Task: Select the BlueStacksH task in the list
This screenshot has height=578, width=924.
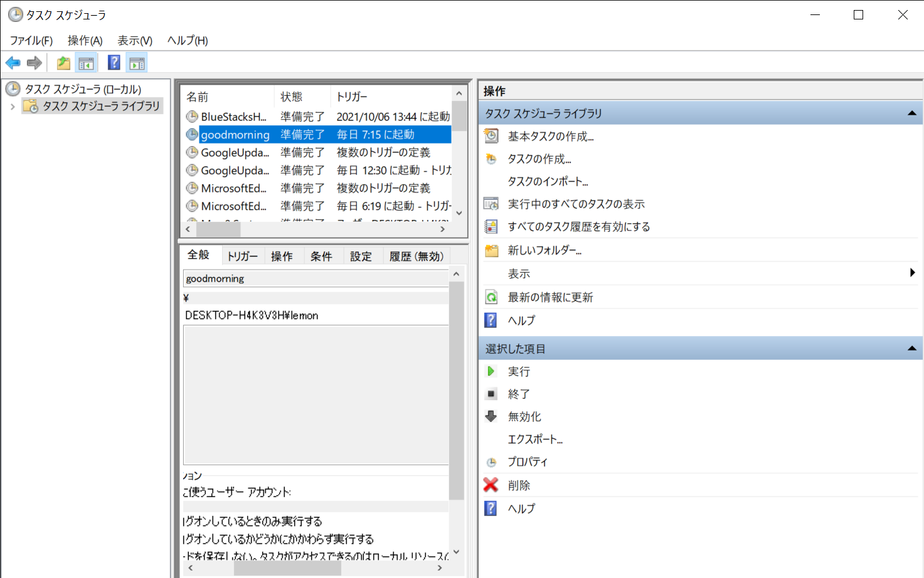Action: tap(232, 117)
